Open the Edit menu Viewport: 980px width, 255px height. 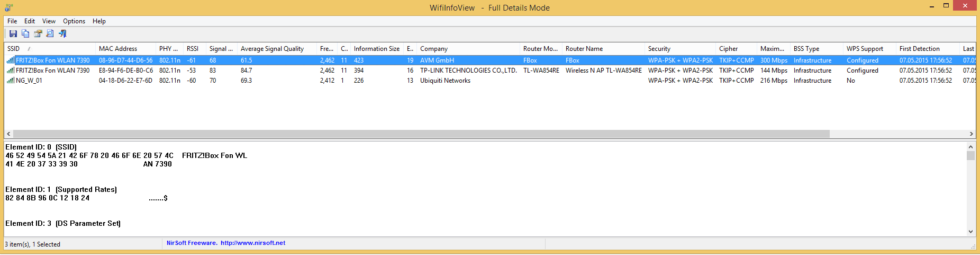click(30, 21)
